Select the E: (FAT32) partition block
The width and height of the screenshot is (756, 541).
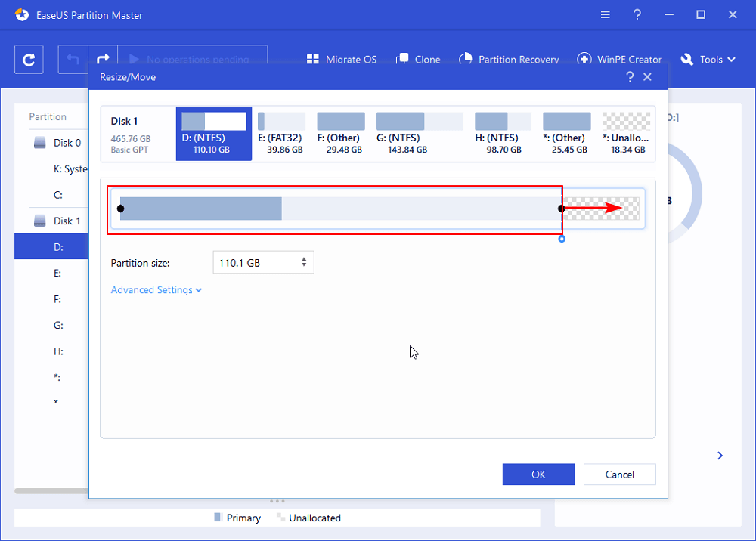click(280, 133)
